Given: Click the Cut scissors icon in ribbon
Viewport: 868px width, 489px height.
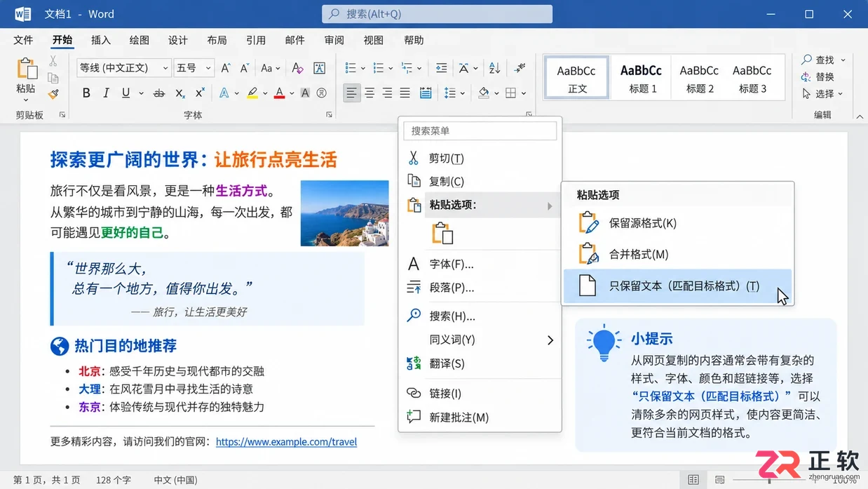Looking at the screenshot, I should (x=53, y=61).
